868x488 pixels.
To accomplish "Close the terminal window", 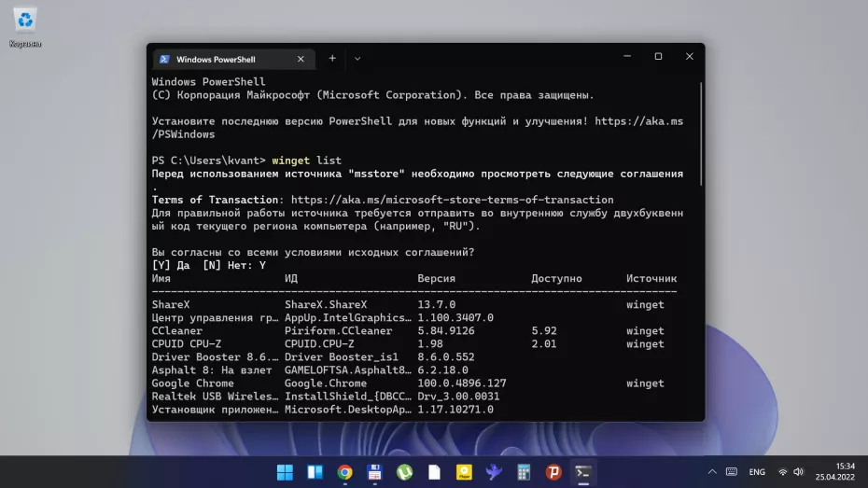I will [689, 56].
